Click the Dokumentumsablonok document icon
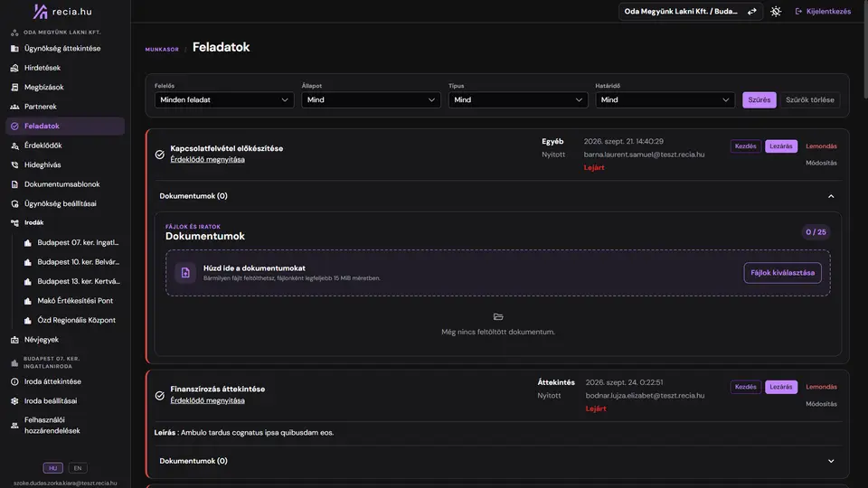Image resolution: width=868 pixels, height=488 pixels. coord(15,184)
